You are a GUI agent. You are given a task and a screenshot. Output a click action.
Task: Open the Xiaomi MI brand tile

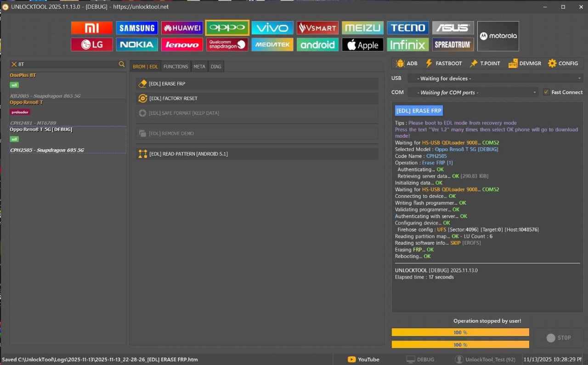pyautogui.click(x=92, y=28)
